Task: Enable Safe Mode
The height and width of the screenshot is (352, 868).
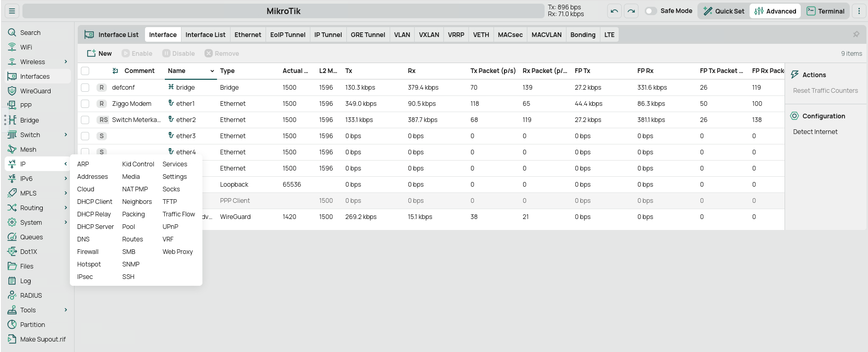Action: coord(650,10)
